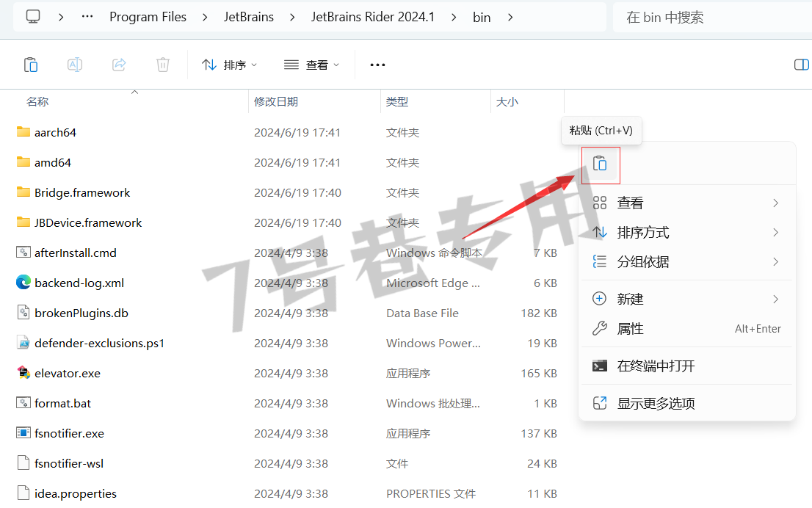Image resolution: width=812 pixels, height=508 pixels.
Task: Click the paste icon in the context menu
Action: (x=600, y=164)
